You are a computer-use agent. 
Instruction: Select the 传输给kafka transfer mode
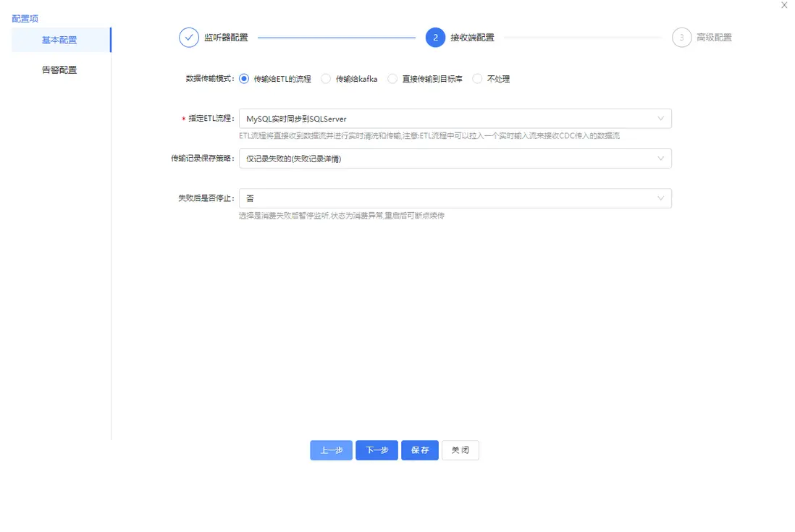(326, 79)
